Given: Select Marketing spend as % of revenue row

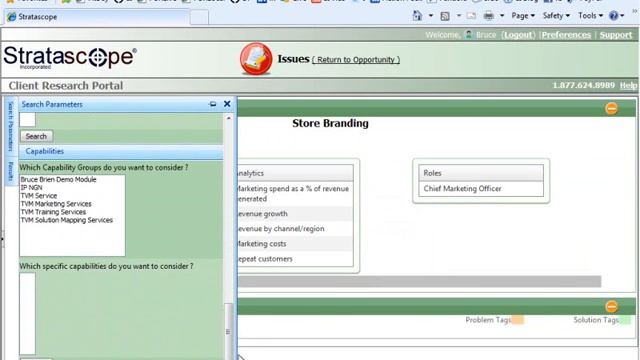Looking at the screenshot, I should pos(296,194).
